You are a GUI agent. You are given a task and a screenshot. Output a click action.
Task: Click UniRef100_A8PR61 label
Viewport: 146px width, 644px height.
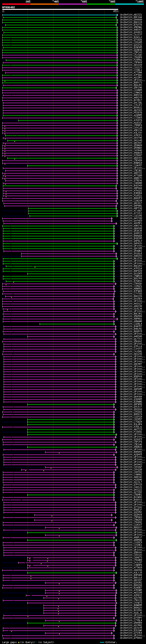[131, 319]
